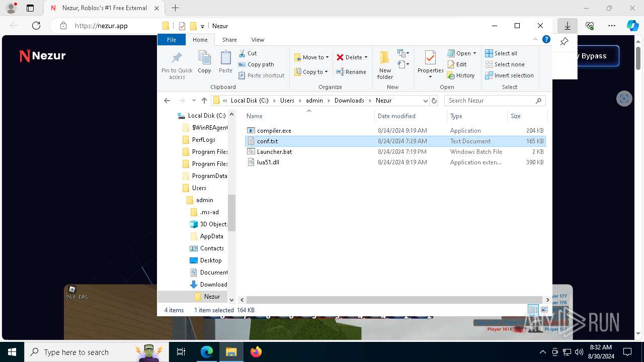This screenshot has height=362, width=644.
Task: Collapse the ribbon with chevron
Action: [x=535, y=40]
